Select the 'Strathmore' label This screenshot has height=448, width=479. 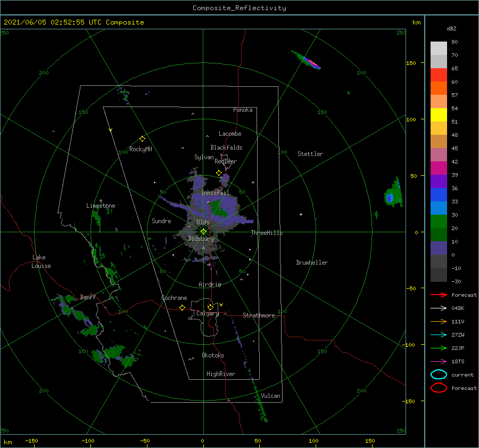[259, 315]
